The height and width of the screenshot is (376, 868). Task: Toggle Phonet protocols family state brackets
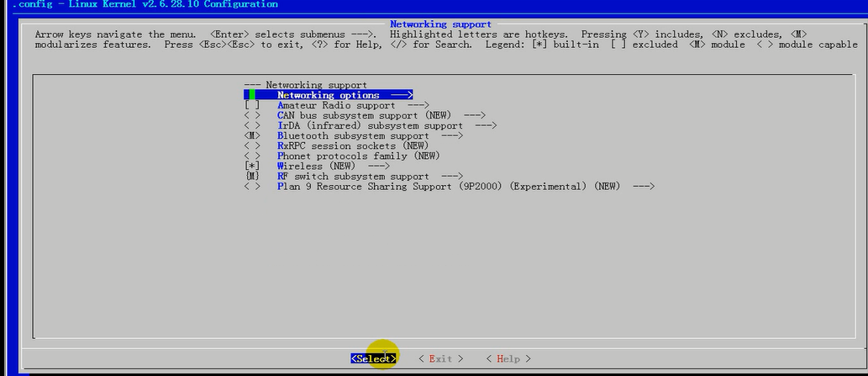[x=252, y=156]
